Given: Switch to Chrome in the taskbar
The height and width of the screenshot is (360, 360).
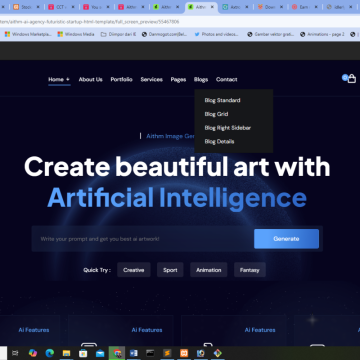Looking at the screenshot, I should 117,353.
